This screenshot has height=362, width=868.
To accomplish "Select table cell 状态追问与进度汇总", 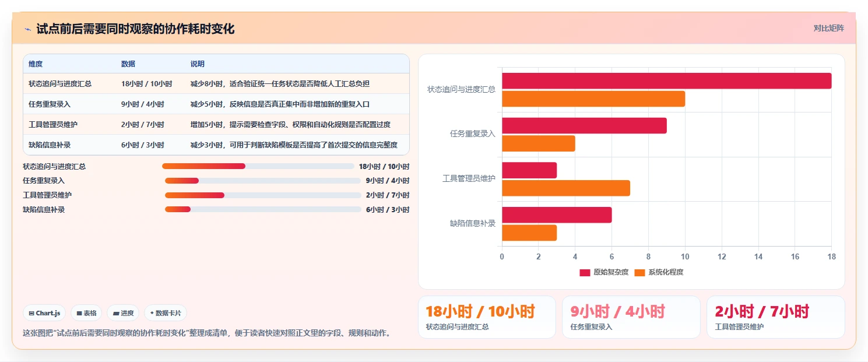I will (60, 84).
